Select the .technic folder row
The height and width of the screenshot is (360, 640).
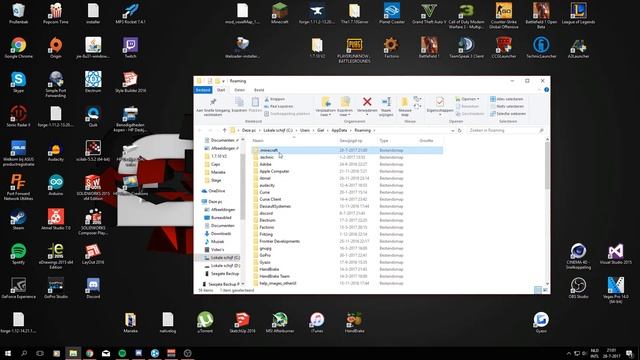tap(347, 157)
